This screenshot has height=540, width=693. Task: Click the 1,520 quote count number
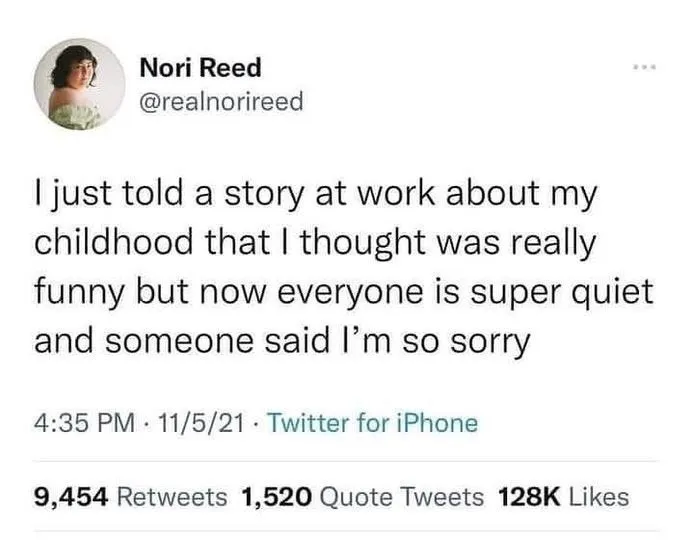point(274,496)
